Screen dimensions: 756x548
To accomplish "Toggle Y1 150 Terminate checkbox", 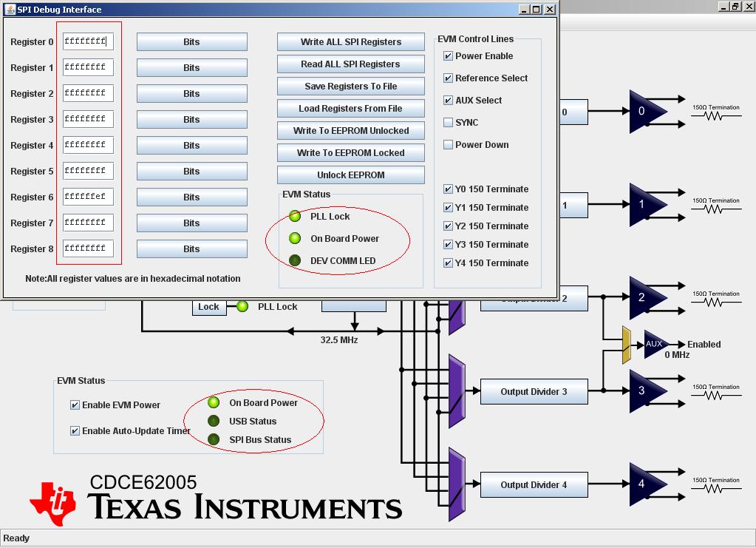I will (x=448, y=207).
